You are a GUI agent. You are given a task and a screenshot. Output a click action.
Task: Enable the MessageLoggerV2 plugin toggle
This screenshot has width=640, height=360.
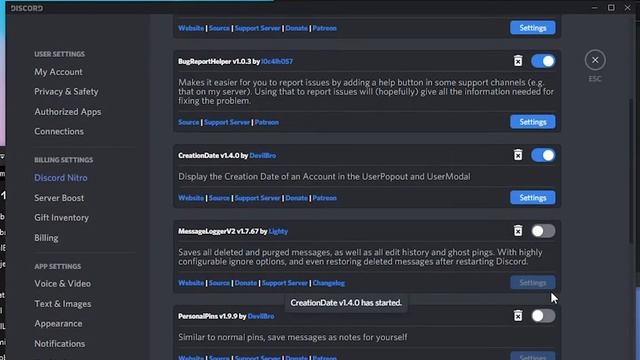point(543,231)
